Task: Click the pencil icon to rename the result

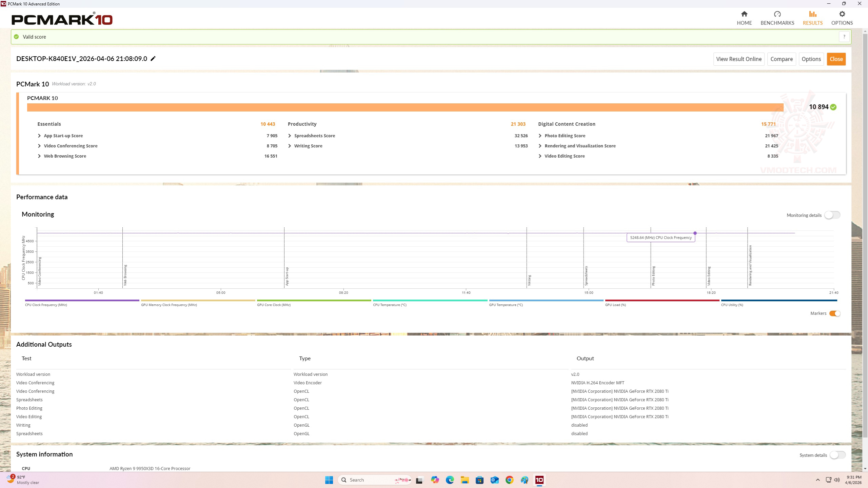Action: [153, 59]
